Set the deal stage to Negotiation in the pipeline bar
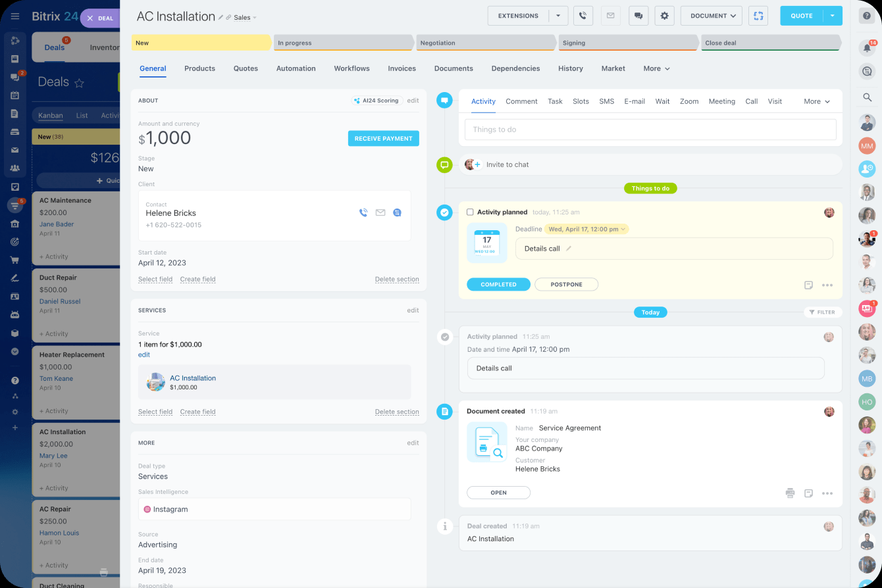This screenshot has width=882, height=588. pyautogui.click(x=485, y=42)
